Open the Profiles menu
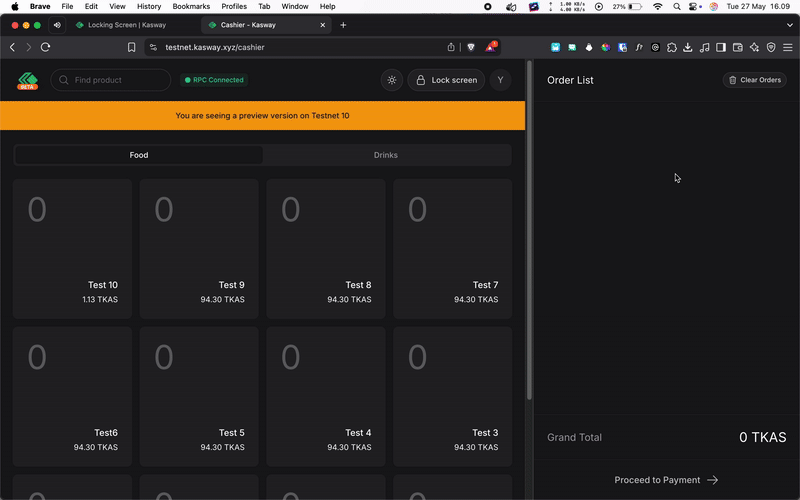 (234, 7)
